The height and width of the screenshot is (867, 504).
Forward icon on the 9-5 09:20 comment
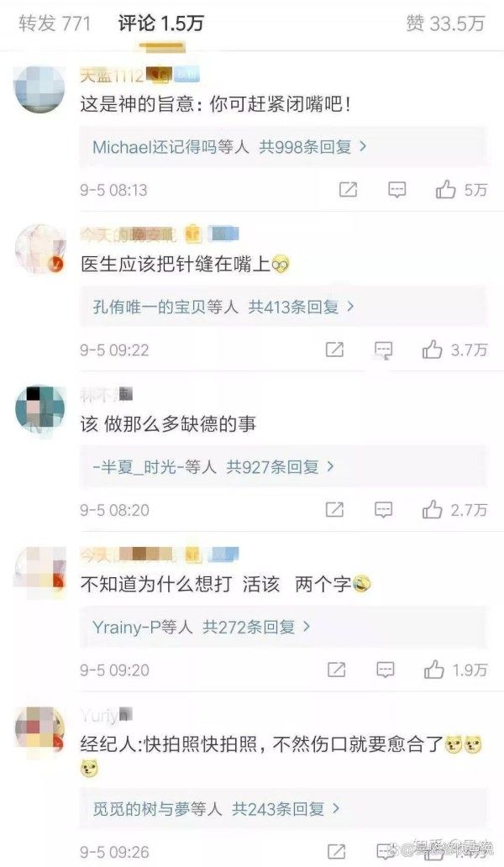[337, 670]
